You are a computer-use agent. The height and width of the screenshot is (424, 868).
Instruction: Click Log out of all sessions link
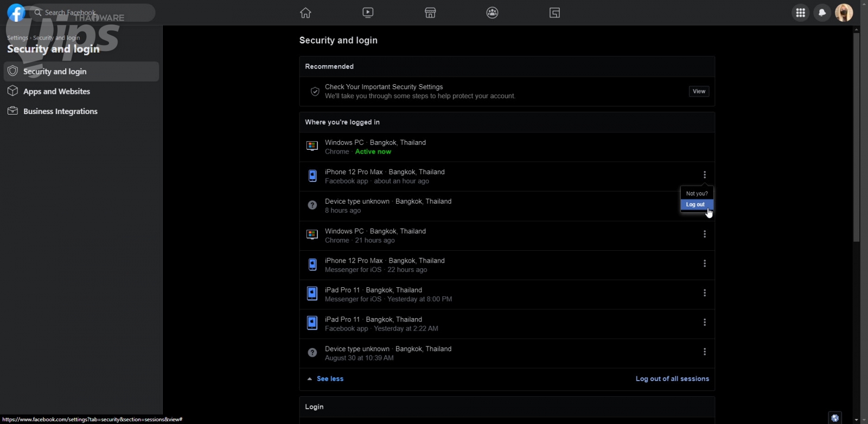672,379
